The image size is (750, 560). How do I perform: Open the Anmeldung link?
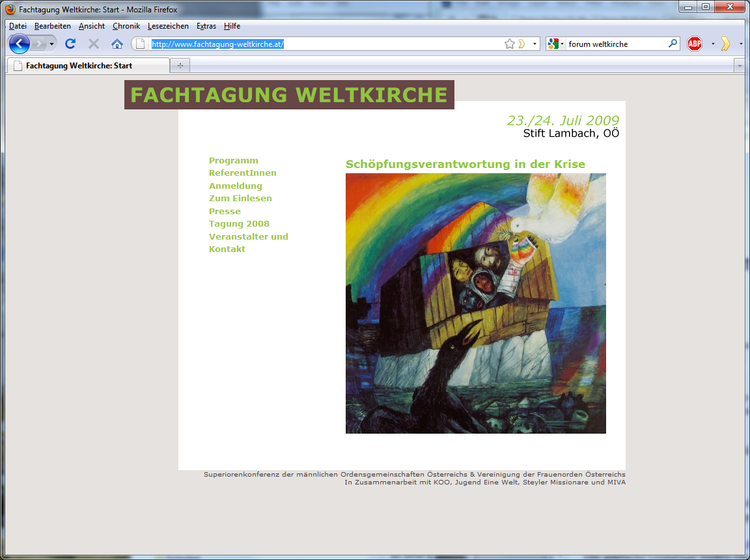(235, 186)
